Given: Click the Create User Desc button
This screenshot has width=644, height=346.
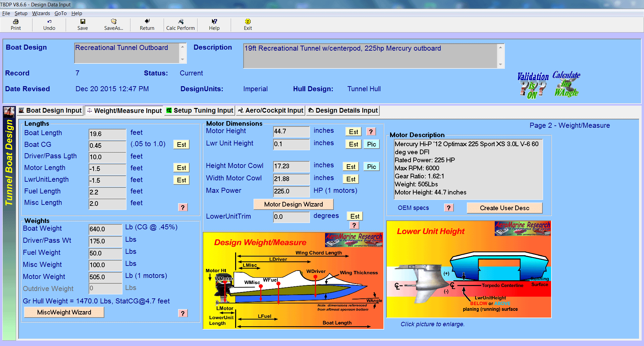Looking at the screenshot, I should click(504, 208).
